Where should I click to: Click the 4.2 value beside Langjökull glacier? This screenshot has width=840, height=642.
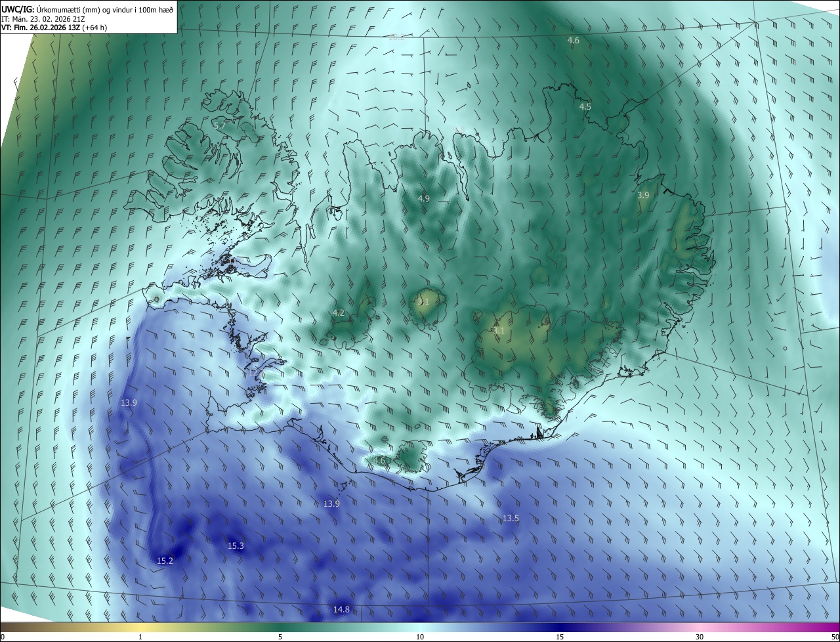(x=339, y=313)
